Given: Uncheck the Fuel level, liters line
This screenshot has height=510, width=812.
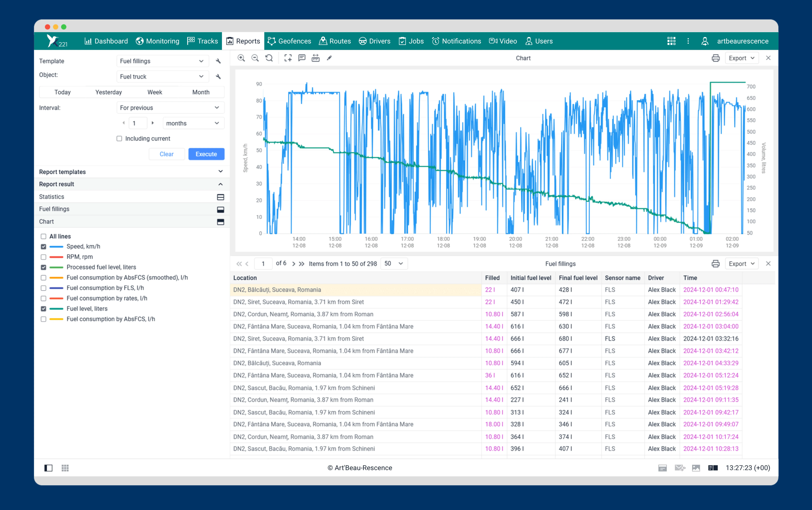Looking at the screenshot, I should [44, 309].
